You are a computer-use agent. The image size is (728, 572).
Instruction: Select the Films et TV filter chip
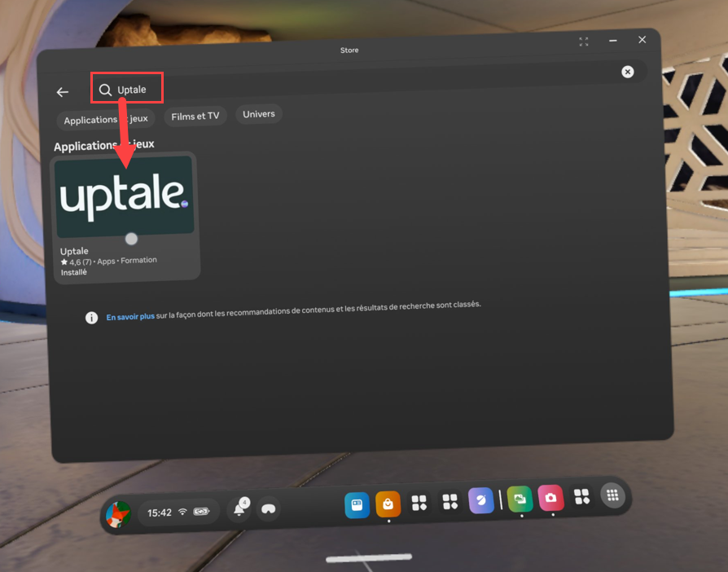[x=195, y=117]
